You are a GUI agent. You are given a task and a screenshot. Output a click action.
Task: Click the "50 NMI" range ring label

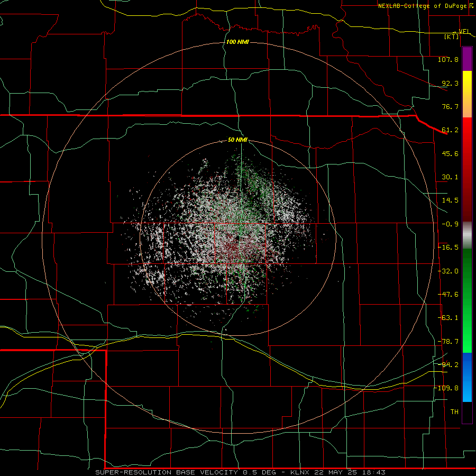(237, 140)
